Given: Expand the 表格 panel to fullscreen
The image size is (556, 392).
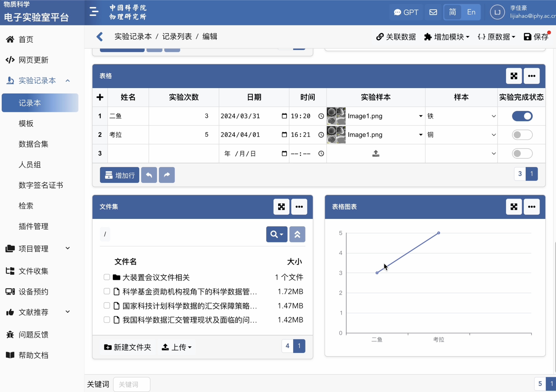Looking at the screenshot, I should click(x=514, y=76).
